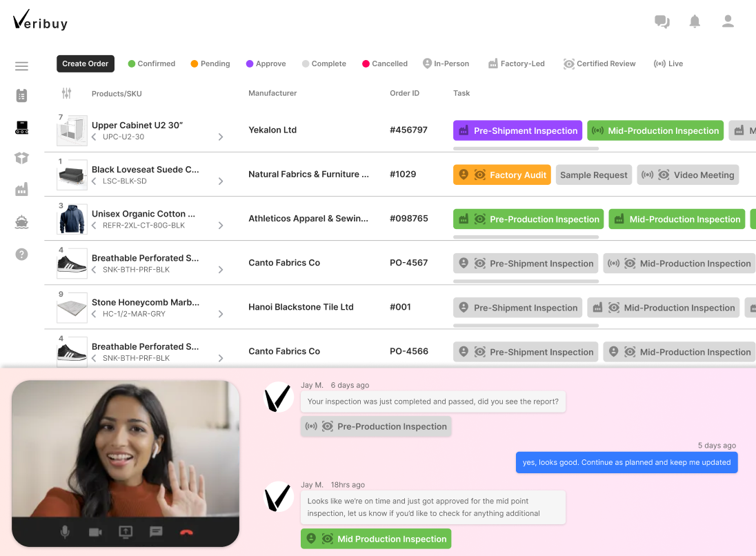756x556 pixels.
Task: Open the notifications bell
Action: (695, 22)
